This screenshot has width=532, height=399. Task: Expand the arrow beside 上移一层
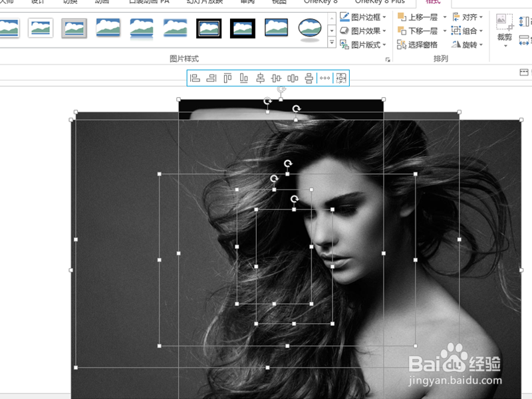pyautogui.click(x=444, y=17)
